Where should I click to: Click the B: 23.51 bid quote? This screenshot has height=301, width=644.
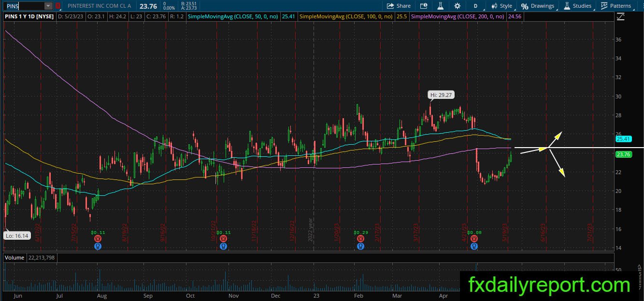tap(189, 3)
